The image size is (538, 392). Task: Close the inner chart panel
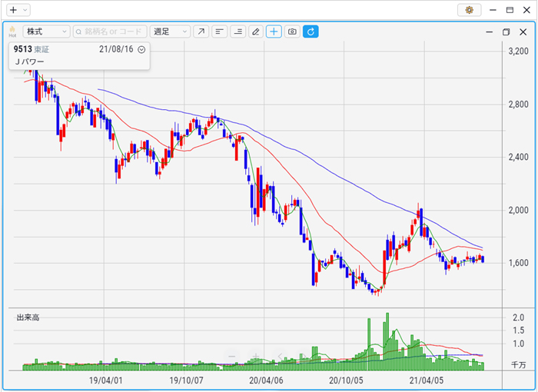[523, 32]
